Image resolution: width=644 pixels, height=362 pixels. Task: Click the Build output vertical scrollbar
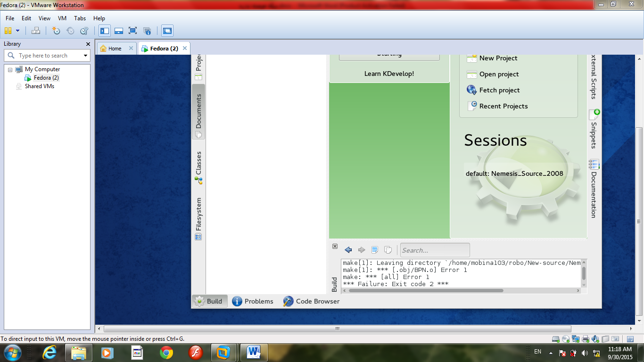(584, 273)
